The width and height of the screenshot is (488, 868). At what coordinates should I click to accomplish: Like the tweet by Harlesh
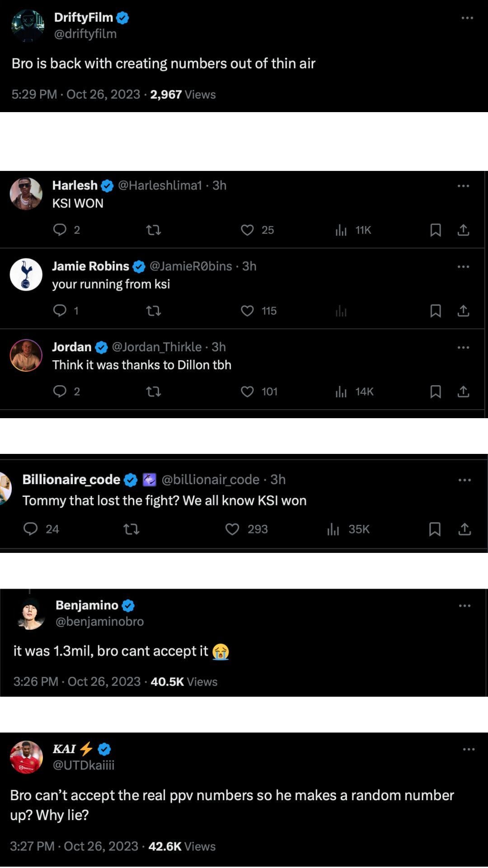(x=248, y=230)
